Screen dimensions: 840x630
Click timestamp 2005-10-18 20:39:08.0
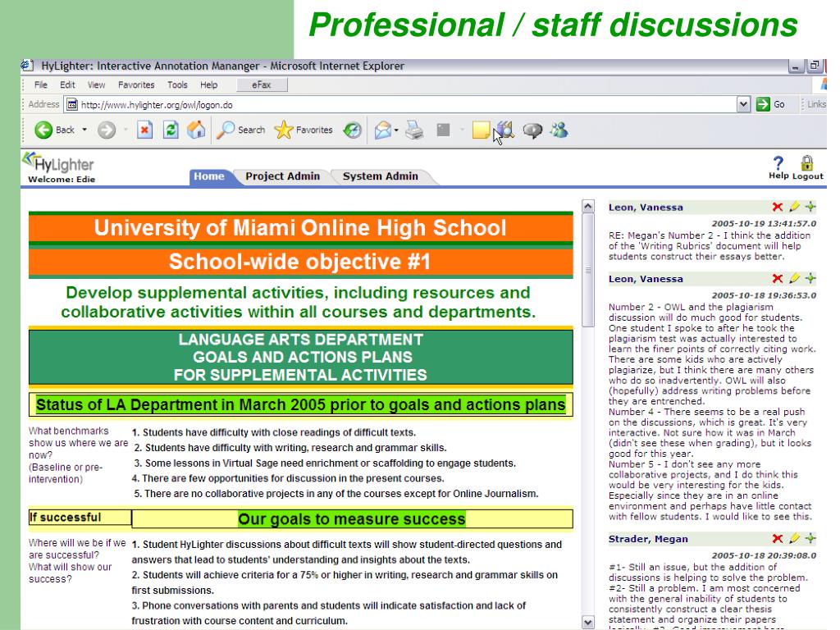click(x=764, y=555)
